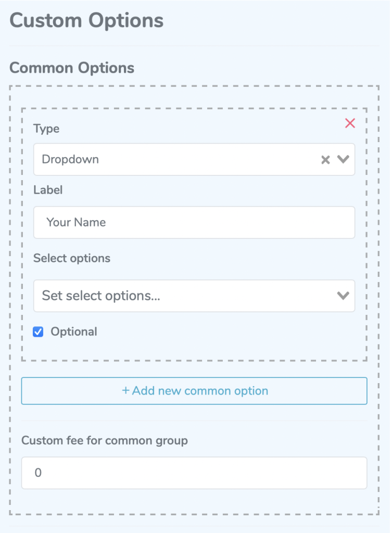Add new common option
Screen dimensions: 392x533
pyautogui.click(x=194, y=391)
